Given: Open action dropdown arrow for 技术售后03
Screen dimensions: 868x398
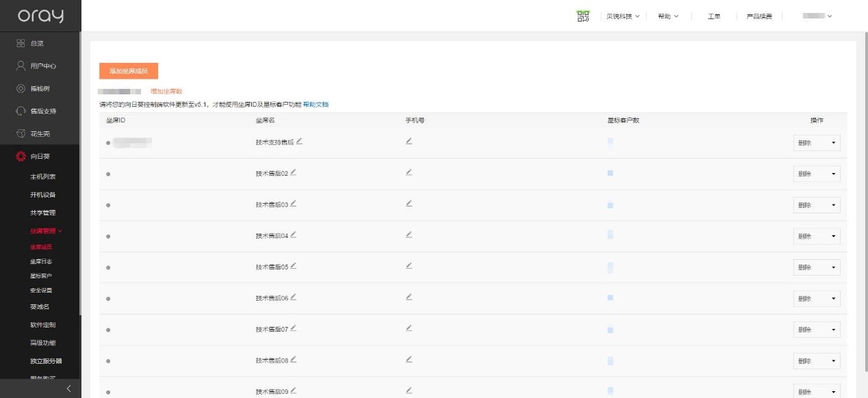Looking at the screenshot, I should coord(833,205).
